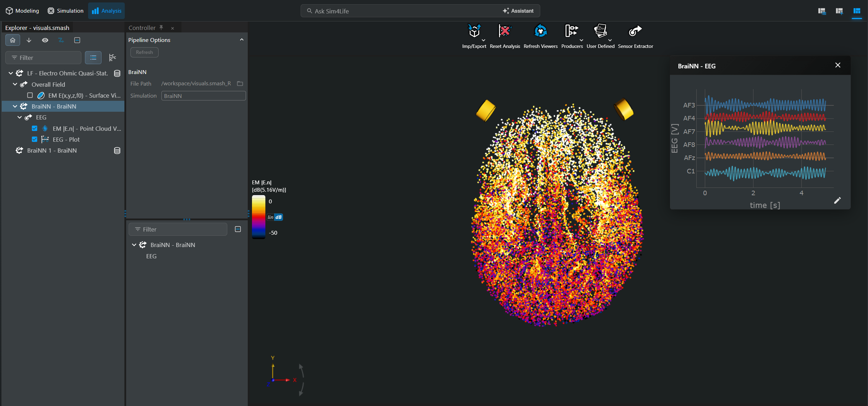This screenshot has height=406, width=868.
Task: Uncheck EM |E.n| Point Cloud Viewer checkbox
Action: [x=35, y=128]
